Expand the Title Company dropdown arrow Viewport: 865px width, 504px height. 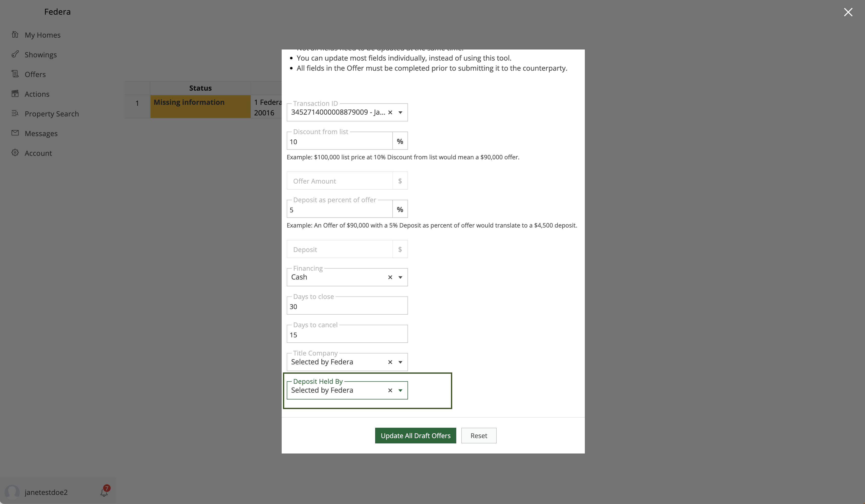400,362
